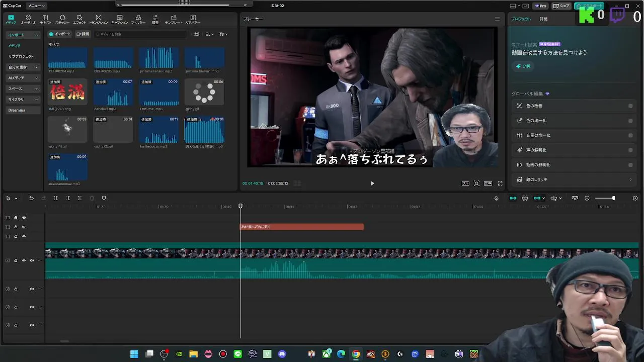Toggle the 色の改善 switch
The height and width of the screenshot is (362, 644).
pyautogui.click(x=630, y=106)
